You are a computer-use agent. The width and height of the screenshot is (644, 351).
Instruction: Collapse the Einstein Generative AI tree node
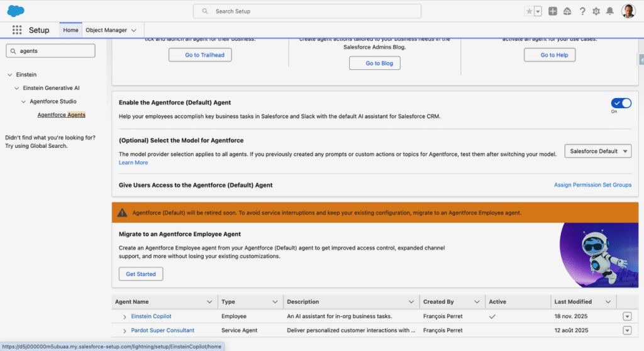click(x=17, y=88)
